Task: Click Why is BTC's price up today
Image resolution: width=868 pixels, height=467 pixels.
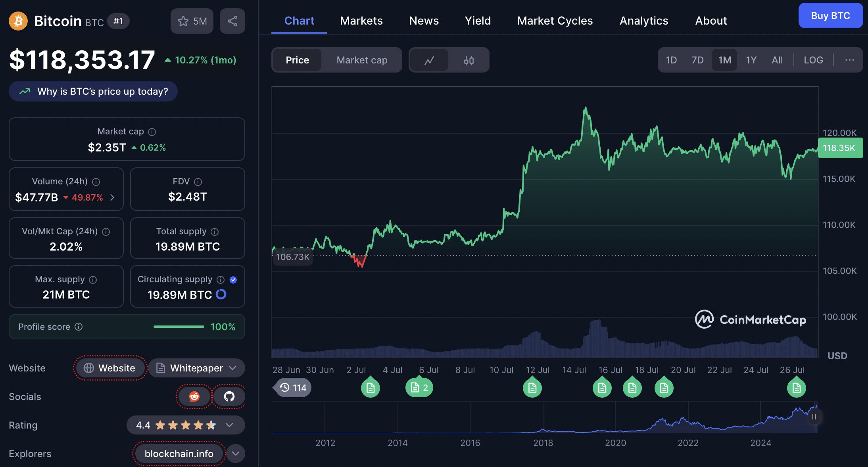Action: pyautogui.click(x=93, y=91)
